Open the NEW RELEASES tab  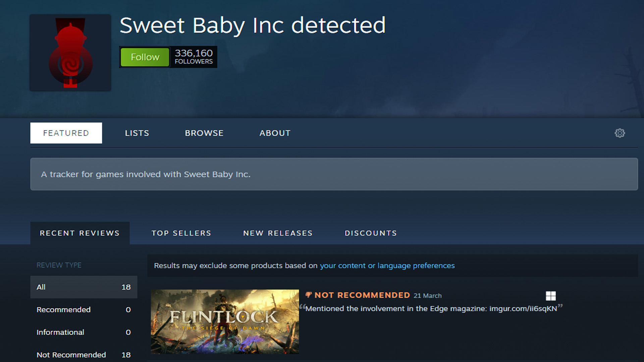[277, 233]
